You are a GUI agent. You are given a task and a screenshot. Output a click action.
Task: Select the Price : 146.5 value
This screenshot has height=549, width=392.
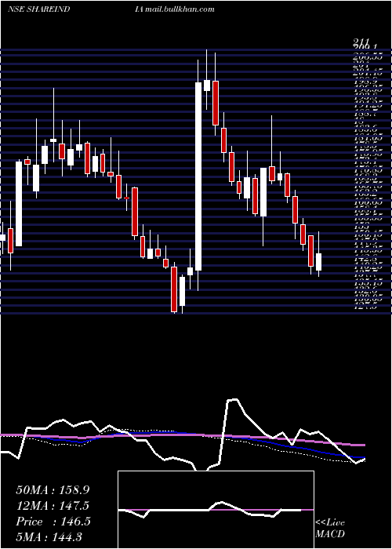pyautogui.click(x=53, y=522)
